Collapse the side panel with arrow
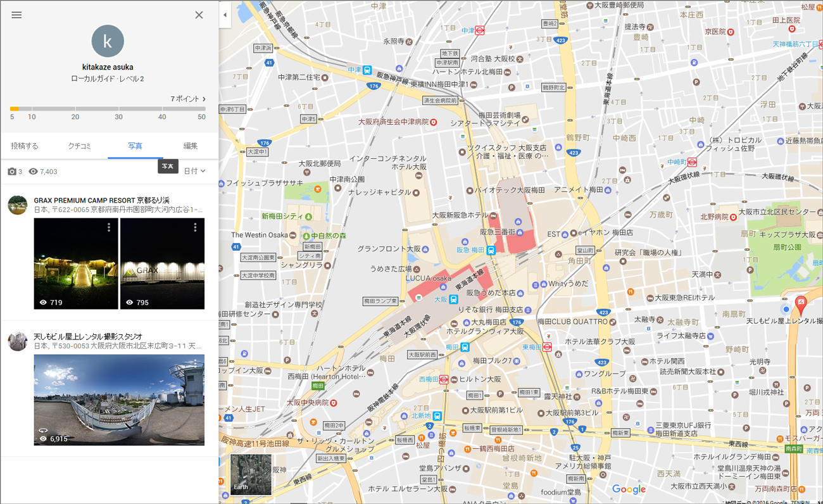This screenshot has height=504, width=823. [x=224, y=15]
